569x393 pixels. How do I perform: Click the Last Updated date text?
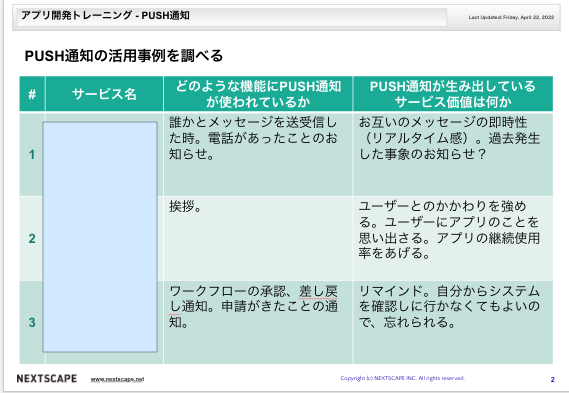(x=511, y=17)
